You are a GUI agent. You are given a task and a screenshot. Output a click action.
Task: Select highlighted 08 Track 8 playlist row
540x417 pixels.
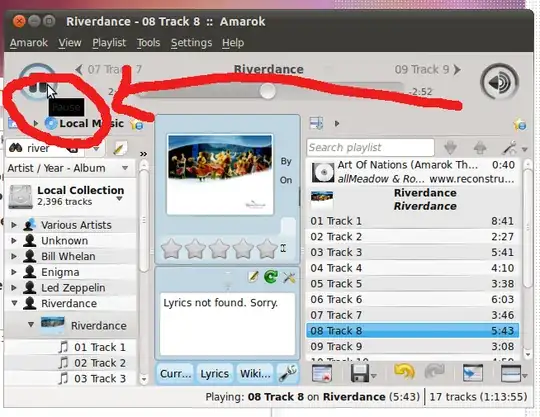[x=413, y=331]
